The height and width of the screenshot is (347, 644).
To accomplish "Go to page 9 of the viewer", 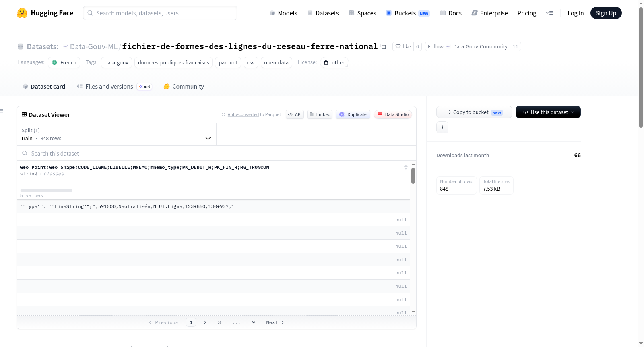I will [253, 322].
